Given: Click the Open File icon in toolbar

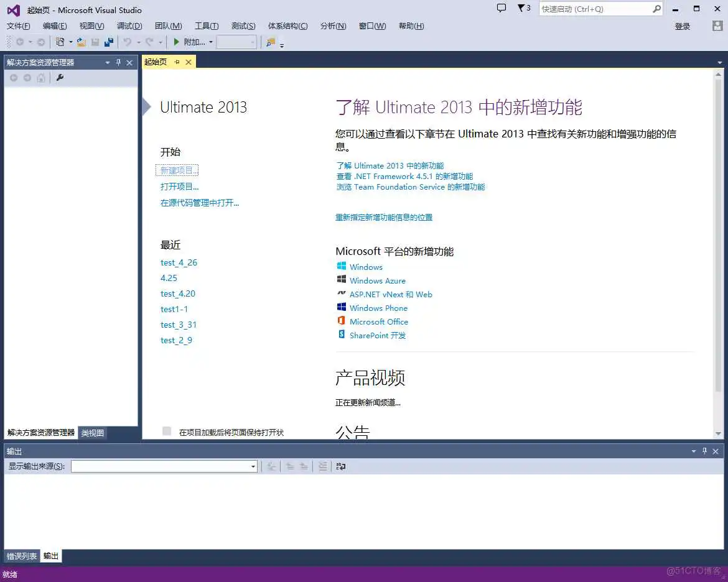Looking at the screenshot, I should (82, 42).
